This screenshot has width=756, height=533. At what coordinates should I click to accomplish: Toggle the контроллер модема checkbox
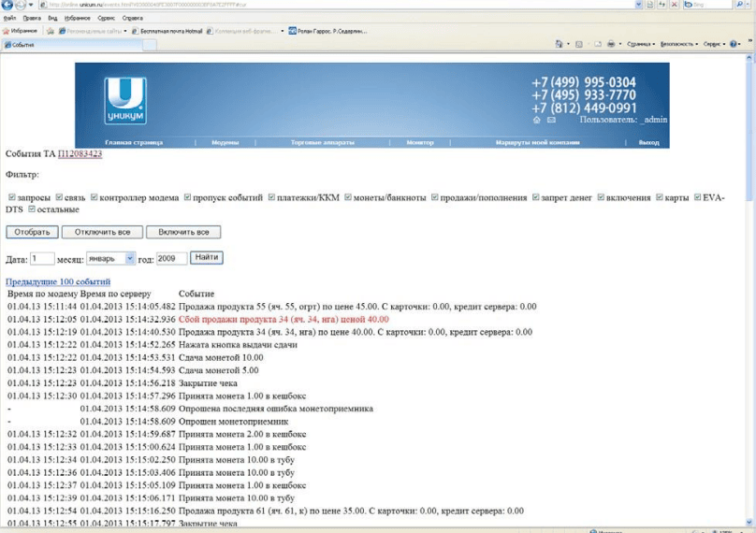[94, 198]
